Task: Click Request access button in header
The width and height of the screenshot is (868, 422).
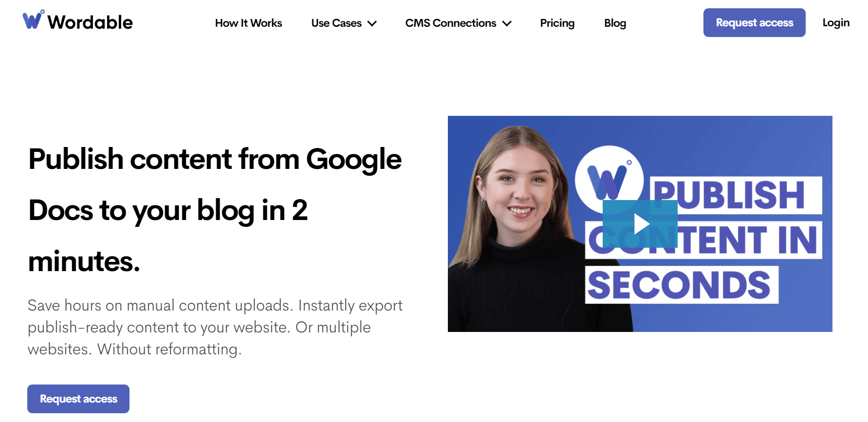Action: [x=754, y=22]
